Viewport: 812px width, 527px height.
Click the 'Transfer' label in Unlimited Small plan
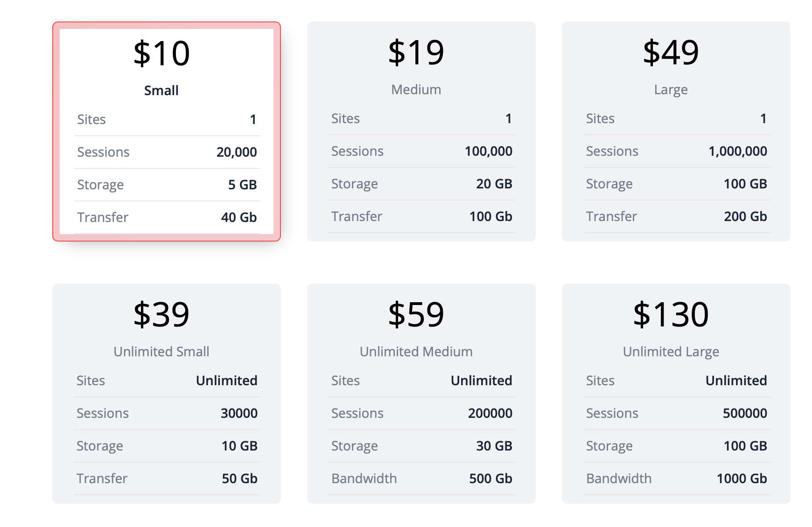coord(102,478)
